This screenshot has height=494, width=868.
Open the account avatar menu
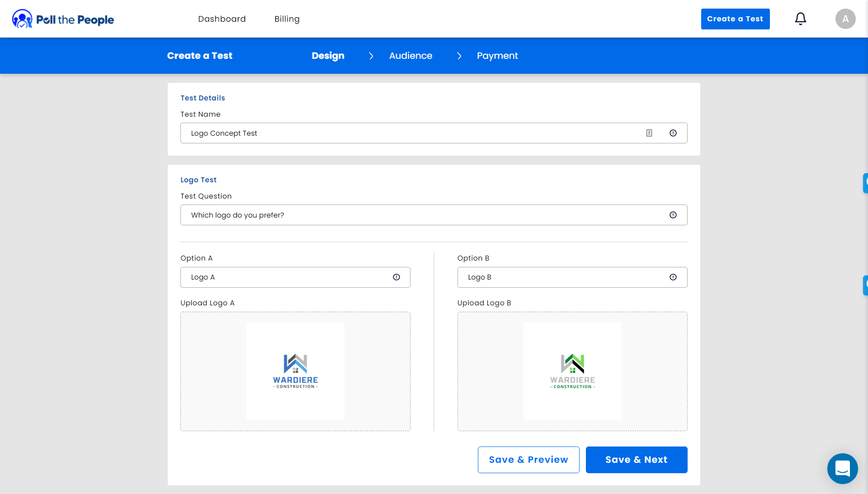tap(845, 19)
